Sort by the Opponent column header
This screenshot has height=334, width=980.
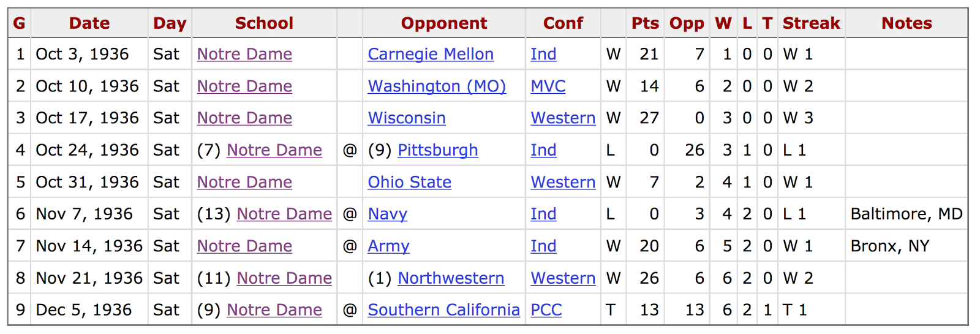point(444,23)
